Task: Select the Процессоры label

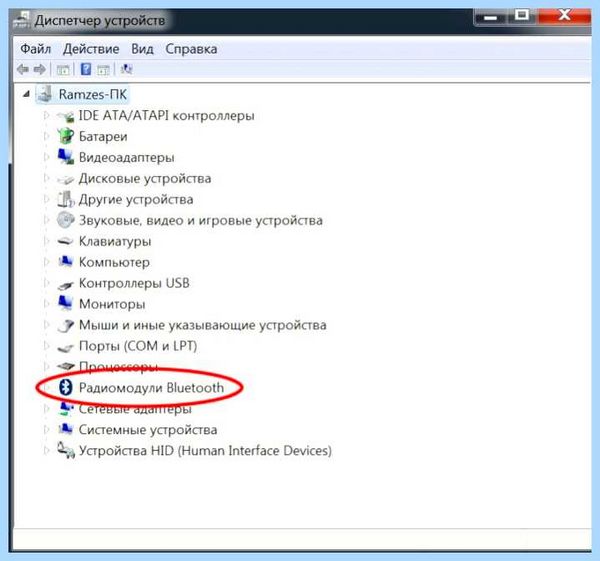Action: pyautogui.click(x=118, y=367)
